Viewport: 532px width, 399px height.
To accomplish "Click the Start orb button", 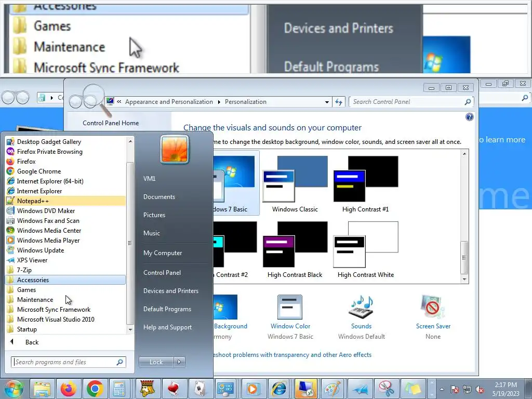I will point(14,389).
